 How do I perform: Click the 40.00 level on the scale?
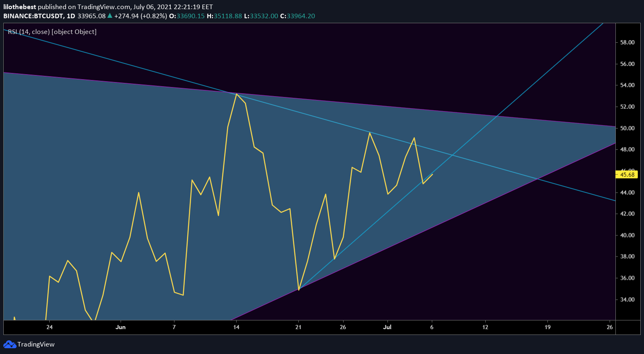click(627, 235)
